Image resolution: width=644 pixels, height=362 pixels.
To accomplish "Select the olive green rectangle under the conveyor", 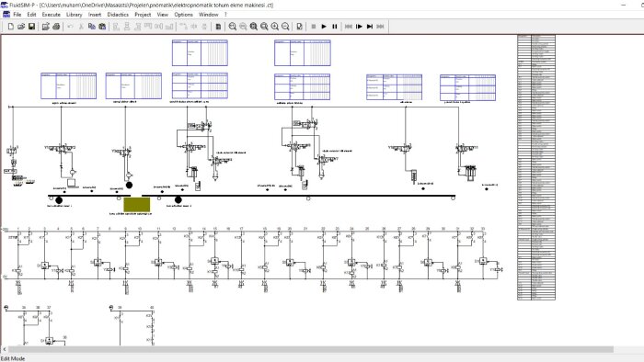I will (137, 205).
